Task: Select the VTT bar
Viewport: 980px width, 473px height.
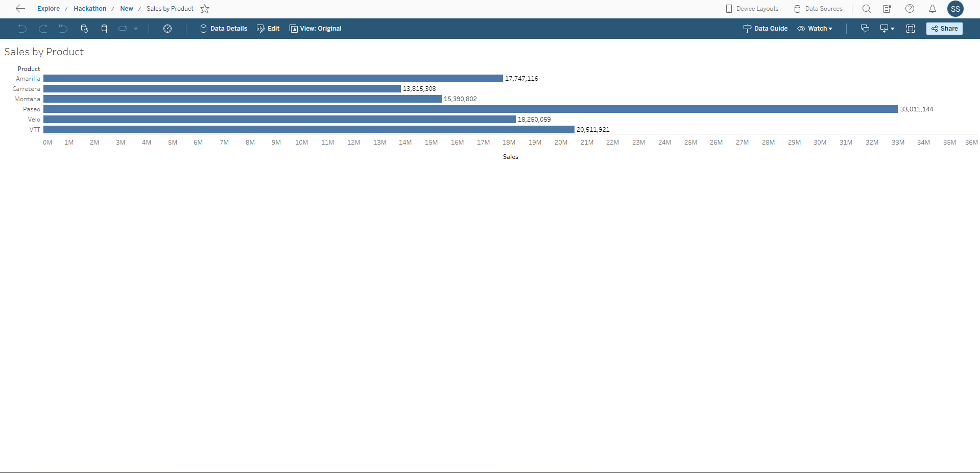Action: pos(309,130)
